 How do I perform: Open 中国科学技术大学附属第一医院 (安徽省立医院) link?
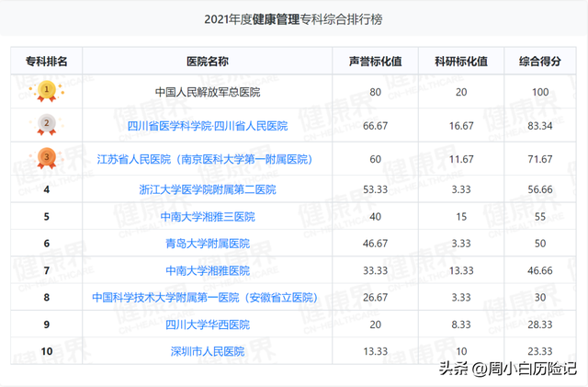205,298
